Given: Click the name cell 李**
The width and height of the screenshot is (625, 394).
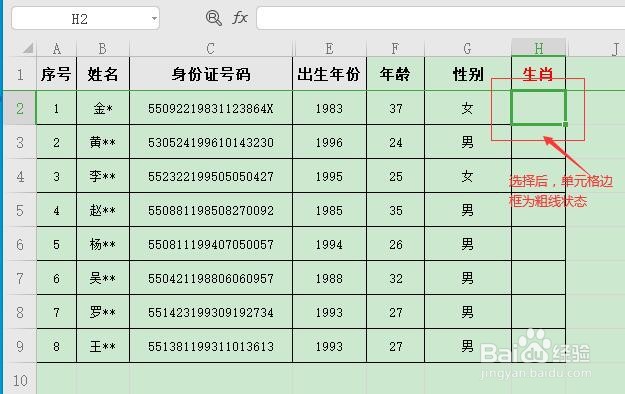Looking at the screenshot, I should tap(103, 176).
